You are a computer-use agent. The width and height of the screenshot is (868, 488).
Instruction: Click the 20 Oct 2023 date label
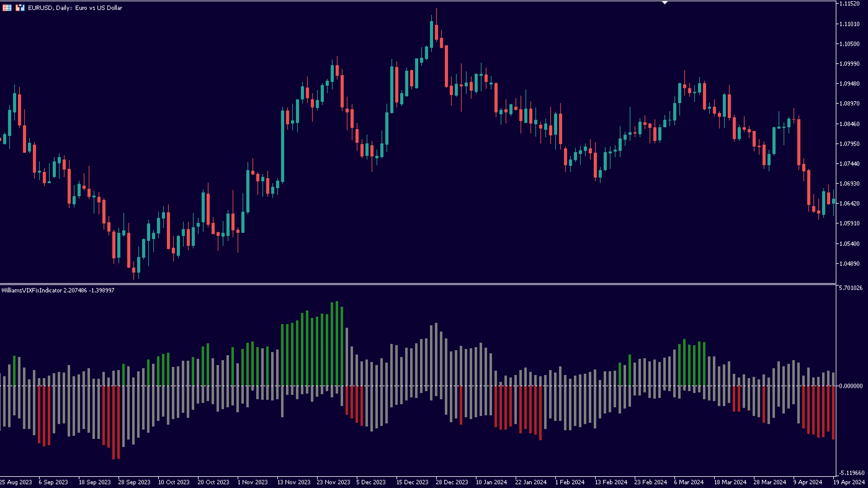tap(213, 482)
